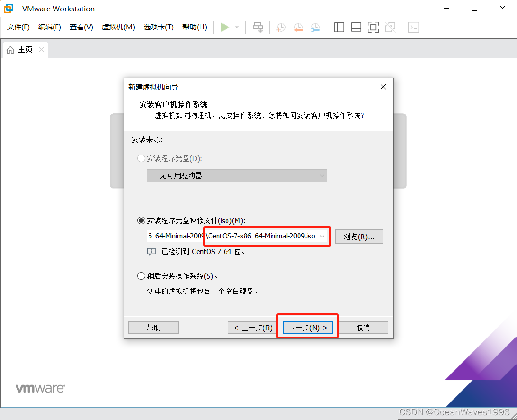This screenshot has width=517, height=420.
Task: Close the 新建虚拟机向导 dialog
Action: [383, 87]
